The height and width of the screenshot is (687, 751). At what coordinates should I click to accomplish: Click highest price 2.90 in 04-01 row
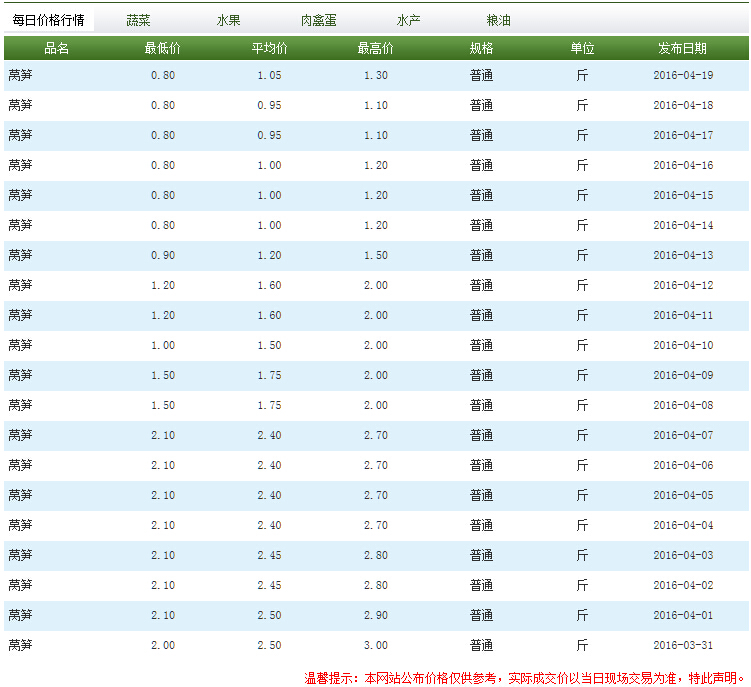376,615
